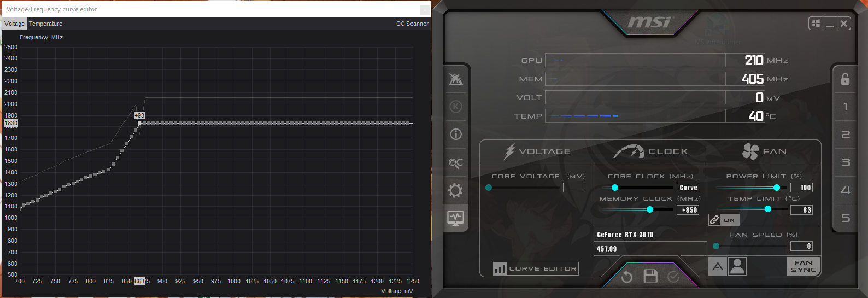Close MSI Afterburner with X icon
Screen dimensions: 868x298
844,24
